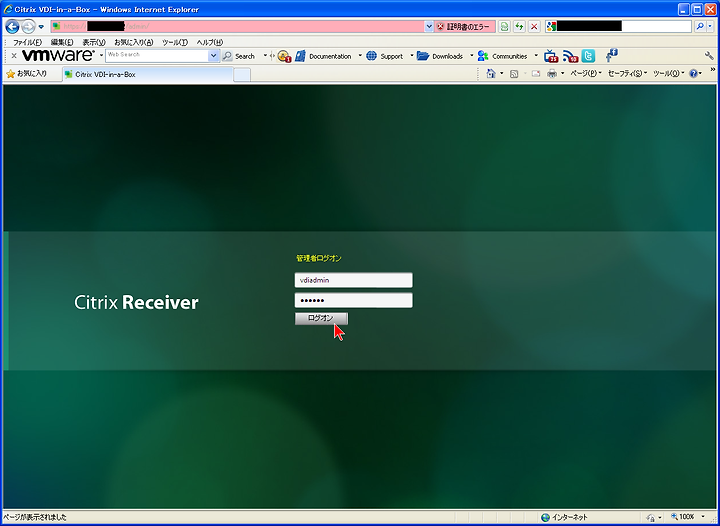Open the ファイル(F) menu

coord(27,42)
